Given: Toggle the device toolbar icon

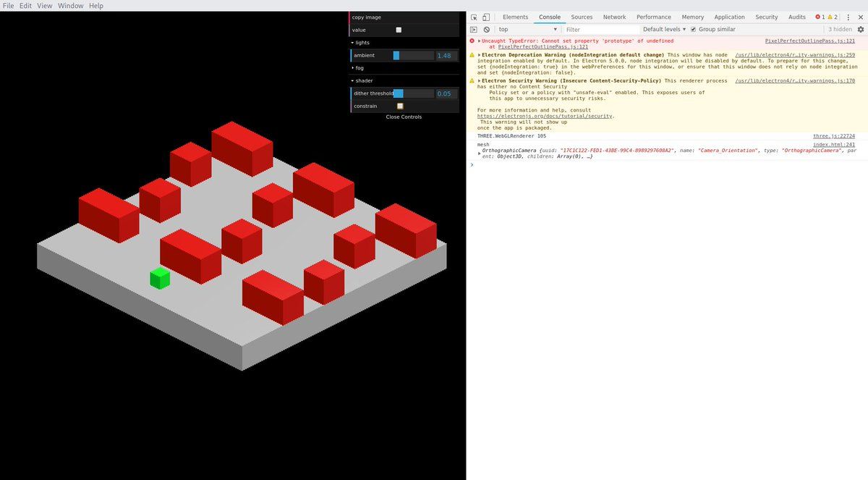Looking at the screenshot, I should pos(486,17).
